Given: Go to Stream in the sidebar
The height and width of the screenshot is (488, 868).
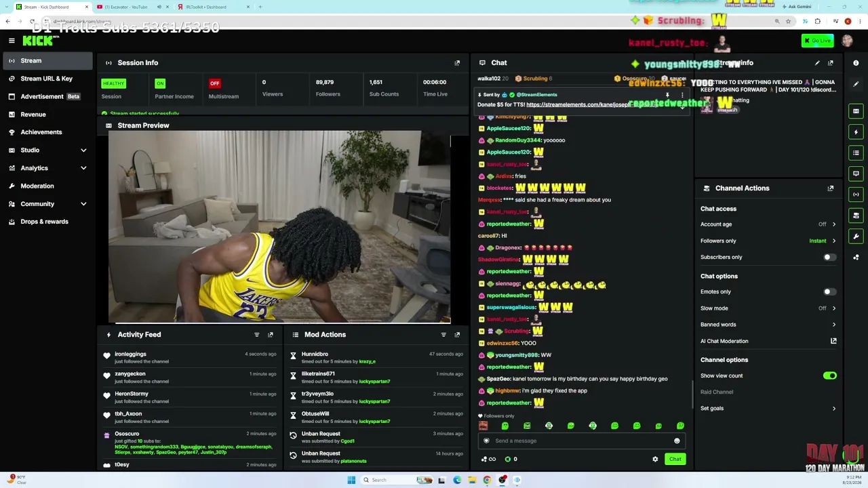Looking at the screenshot, I should [46, 61].
